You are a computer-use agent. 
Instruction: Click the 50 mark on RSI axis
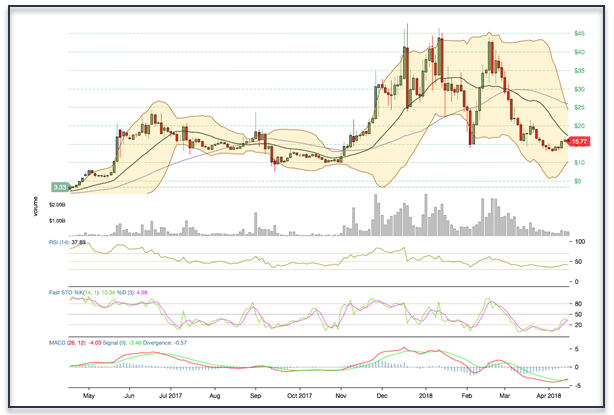tap(578, 262)
